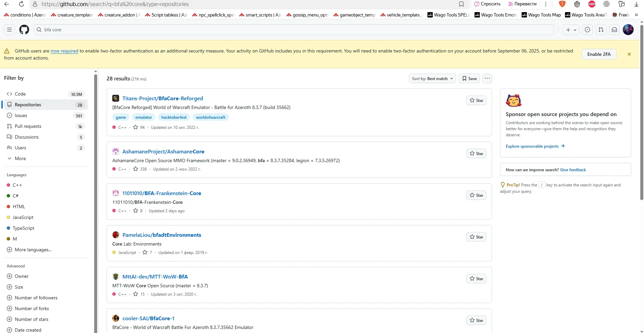Dismiss the 2FA warning banner
The height and width of the screenshot is (333, 644).
[629, 54]
